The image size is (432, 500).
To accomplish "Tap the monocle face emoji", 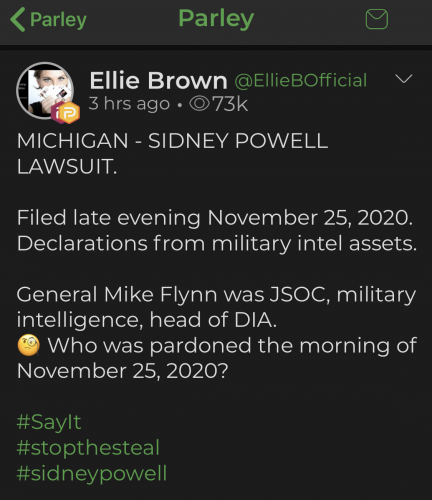I will 29,345.
